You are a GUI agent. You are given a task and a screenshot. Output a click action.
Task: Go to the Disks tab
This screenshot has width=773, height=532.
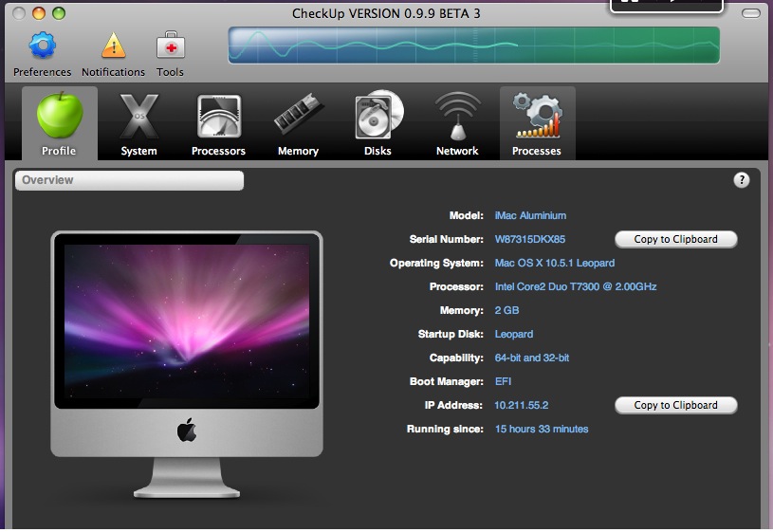[378, 123]
